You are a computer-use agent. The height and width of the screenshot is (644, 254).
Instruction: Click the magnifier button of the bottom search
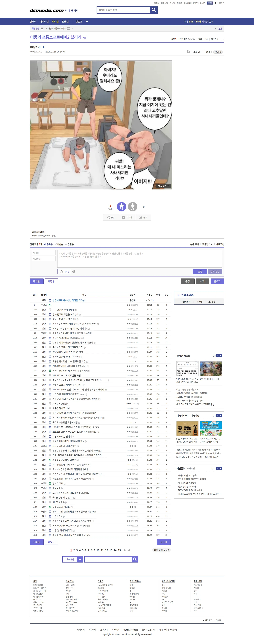tap(135, 559)
